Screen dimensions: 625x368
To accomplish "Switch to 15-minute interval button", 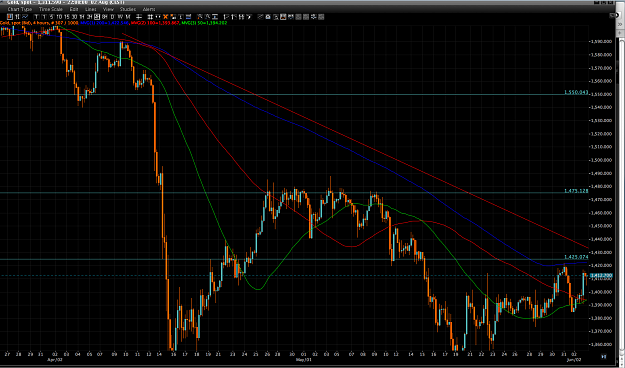I will 67,16.
